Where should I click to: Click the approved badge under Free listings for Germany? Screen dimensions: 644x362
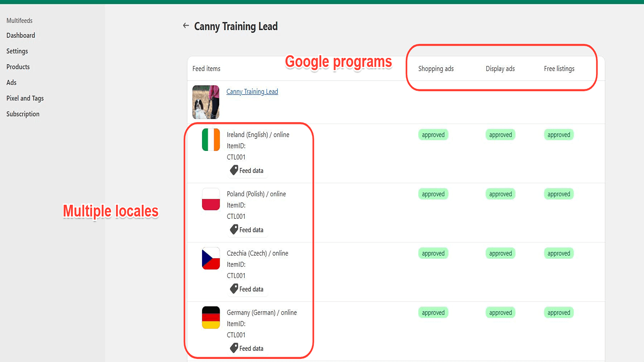coord(559,312)
